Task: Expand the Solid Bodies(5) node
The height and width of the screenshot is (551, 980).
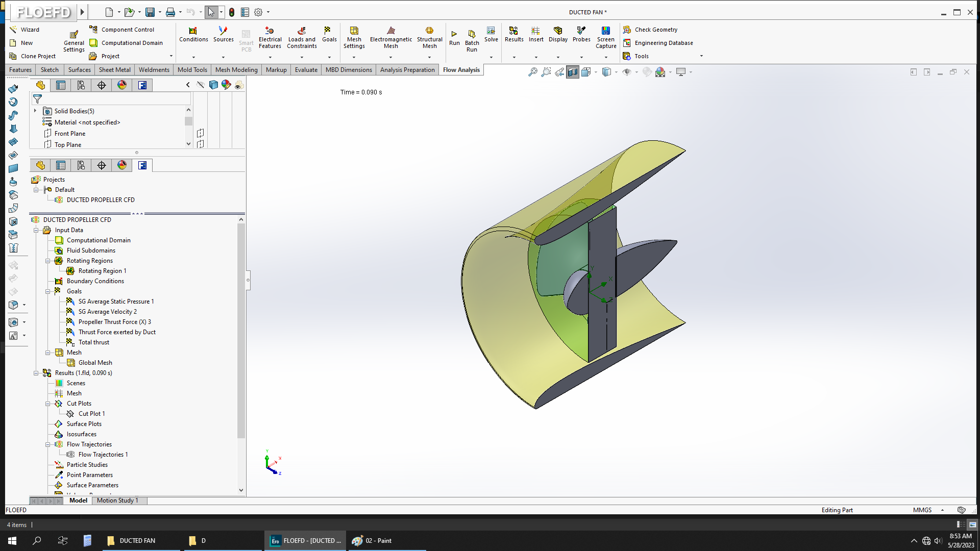Action: point(35,111)
